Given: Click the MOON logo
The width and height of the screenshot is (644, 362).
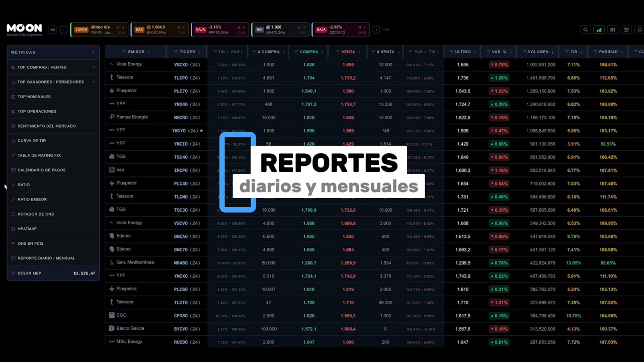Looking at the screenshot, I should coord(24,29).
